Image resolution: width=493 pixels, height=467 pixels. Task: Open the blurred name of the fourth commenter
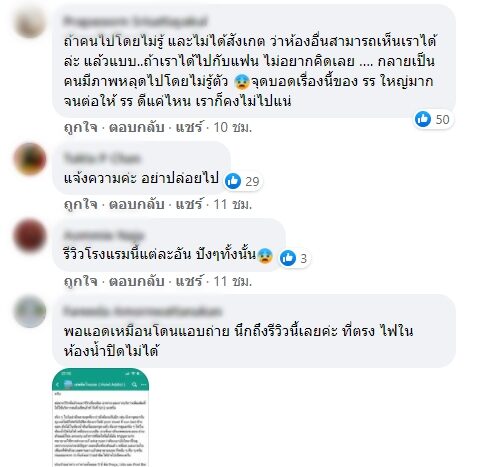click(x=142, y=311)
